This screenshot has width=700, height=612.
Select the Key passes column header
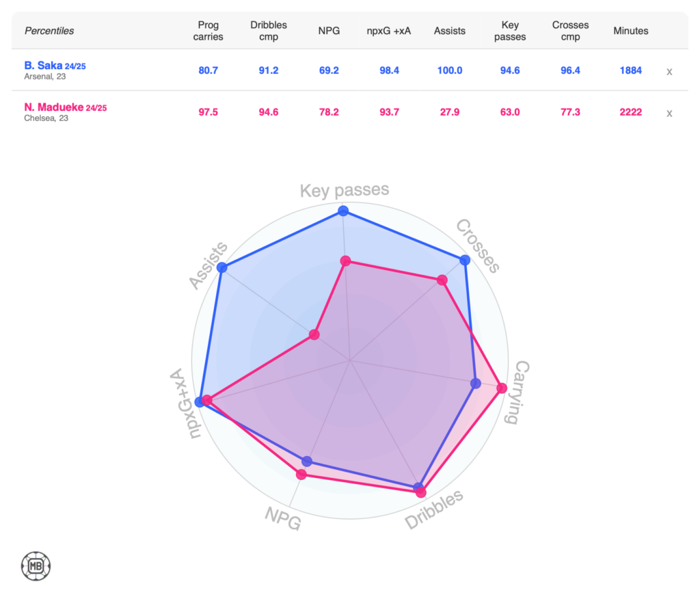tap(510, 31)
